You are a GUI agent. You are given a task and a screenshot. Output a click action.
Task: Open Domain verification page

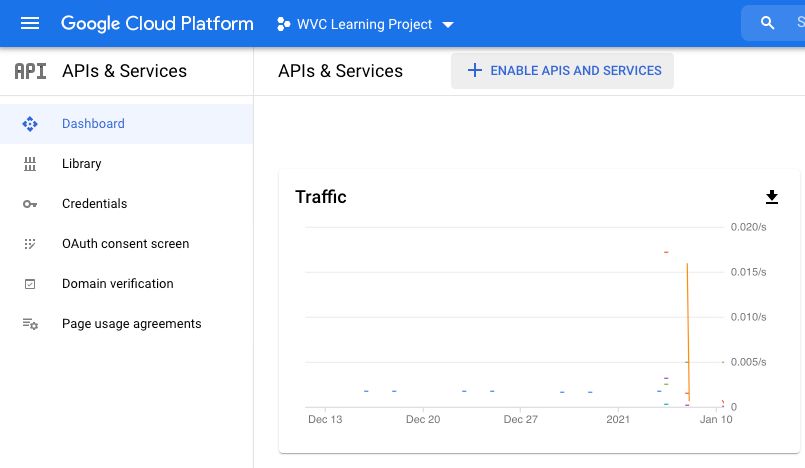click(x=126, y=284)
